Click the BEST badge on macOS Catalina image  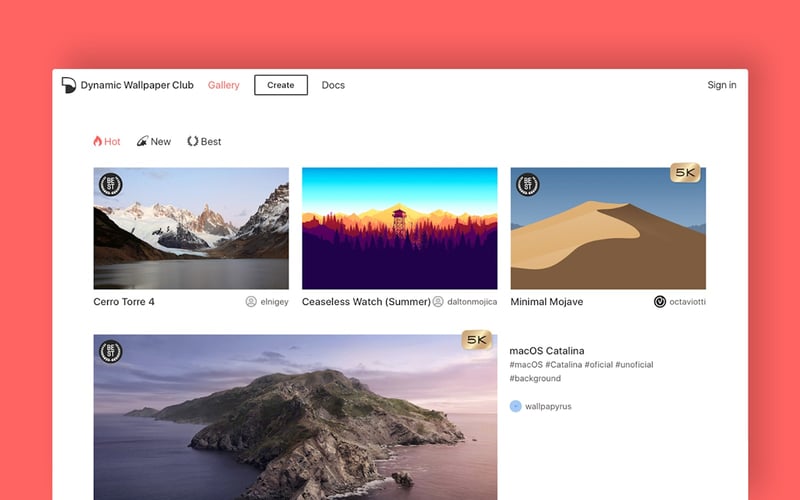[110, 352]
